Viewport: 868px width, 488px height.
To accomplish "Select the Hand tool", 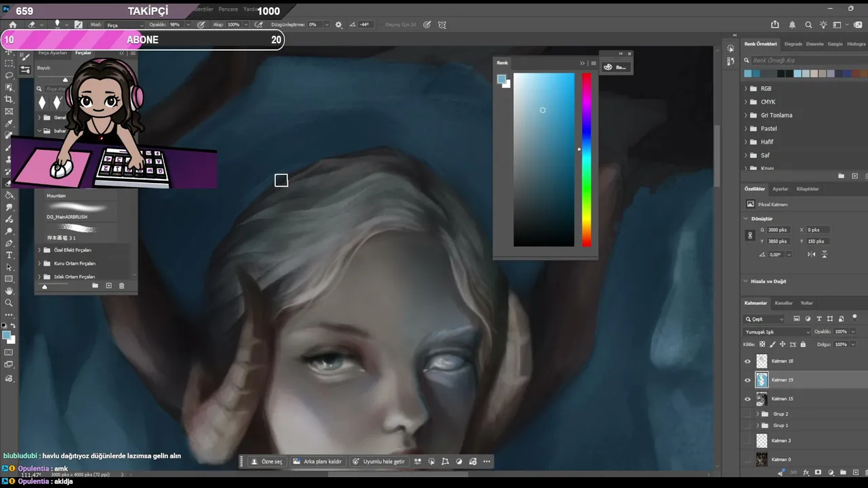I will [9, 291].
